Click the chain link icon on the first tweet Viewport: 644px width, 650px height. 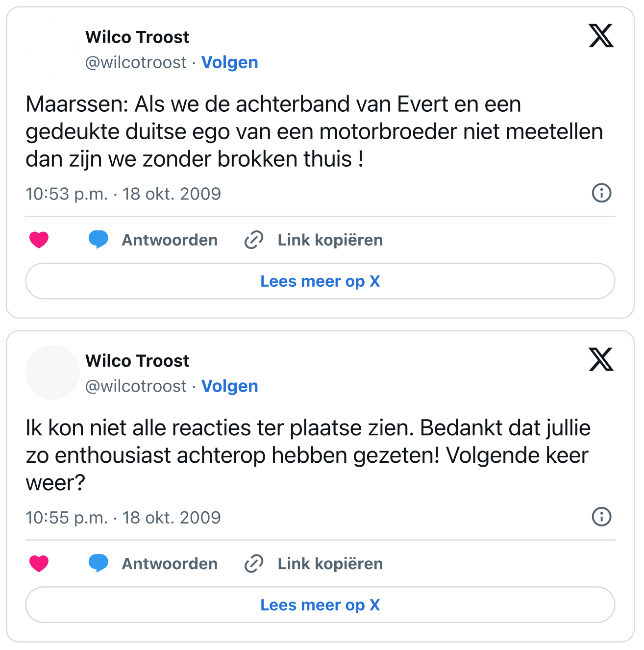click(254, 240)
